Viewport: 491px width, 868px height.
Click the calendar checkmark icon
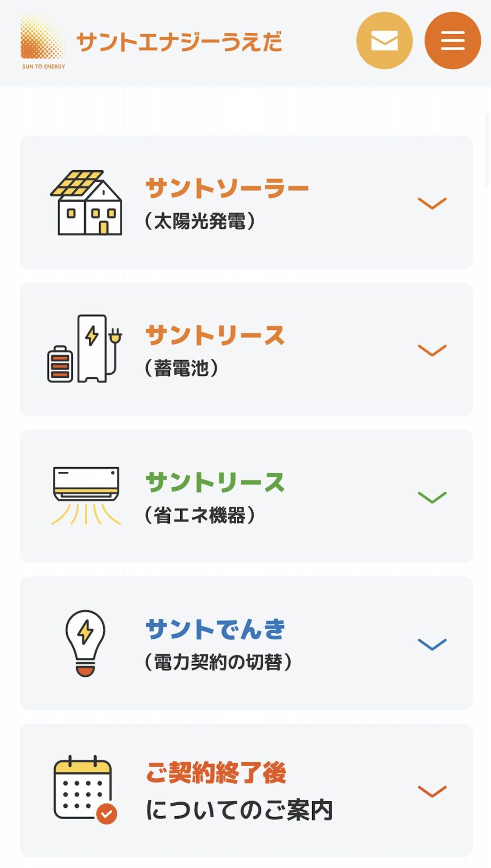pyautogui.click(x=85, y=789)
